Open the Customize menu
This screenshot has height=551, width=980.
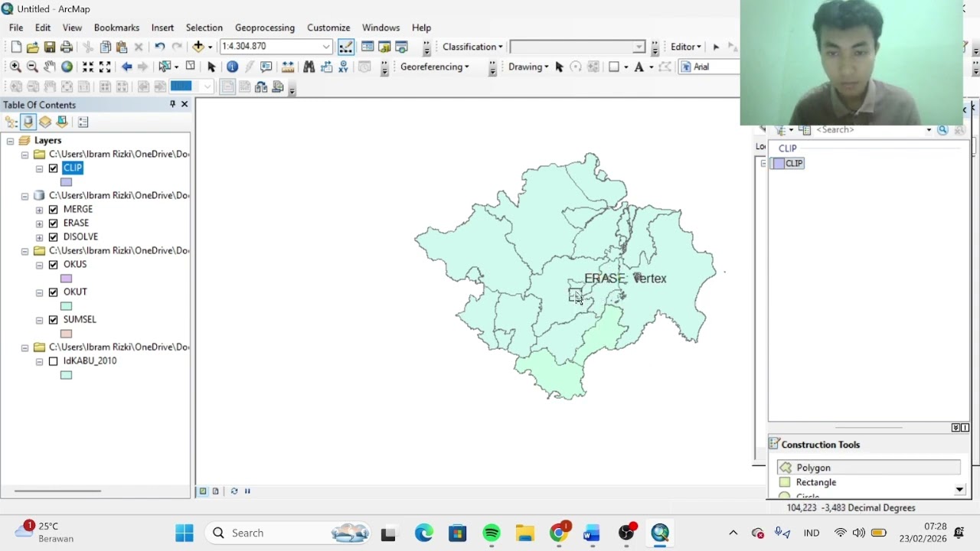pos(328,28)
